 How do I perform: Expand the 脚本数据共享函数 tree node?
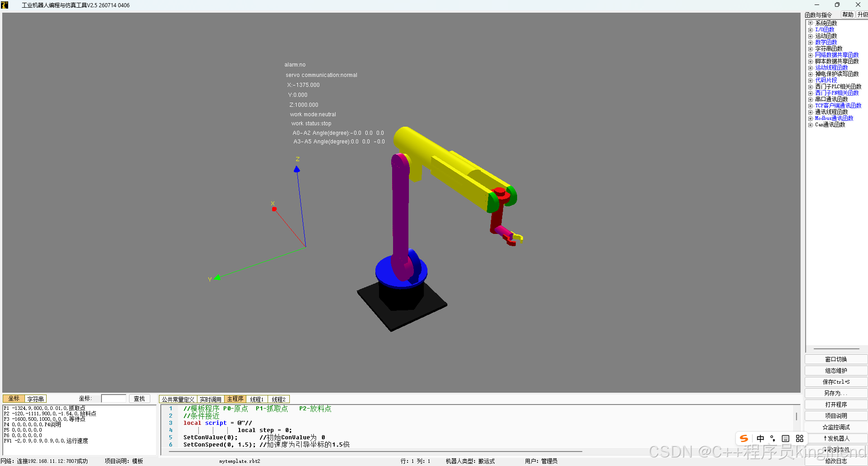810,61
